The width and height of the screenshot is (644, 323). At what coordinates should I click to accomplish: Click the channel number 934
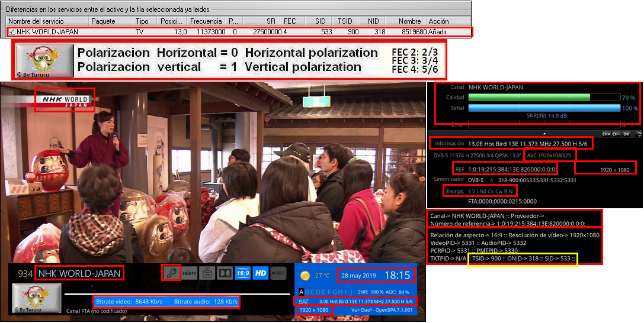25,274
